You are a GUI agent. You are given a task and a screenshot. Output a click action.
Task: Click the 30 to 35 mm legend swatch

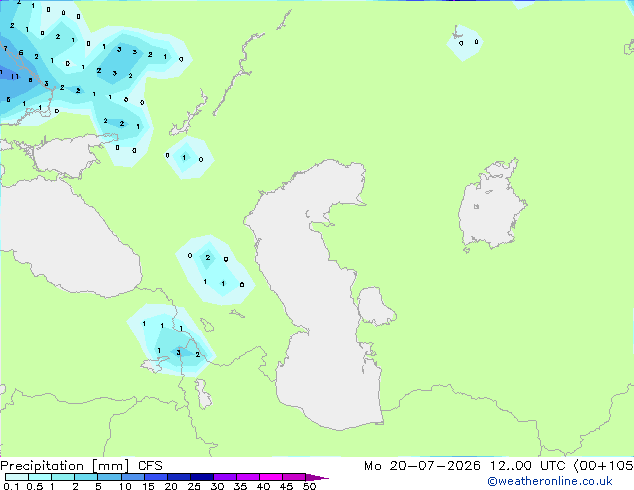pos(225,477)
